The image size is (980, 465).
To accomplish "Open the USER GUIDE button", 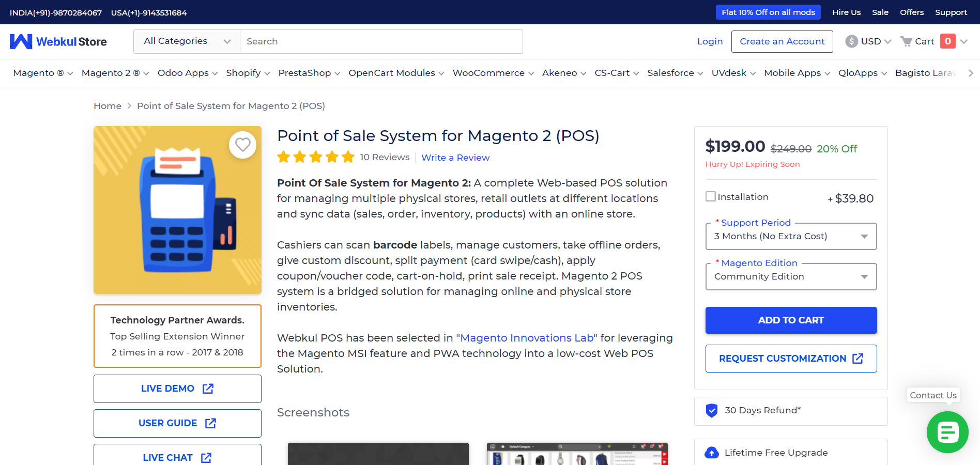I will [177, 423].
